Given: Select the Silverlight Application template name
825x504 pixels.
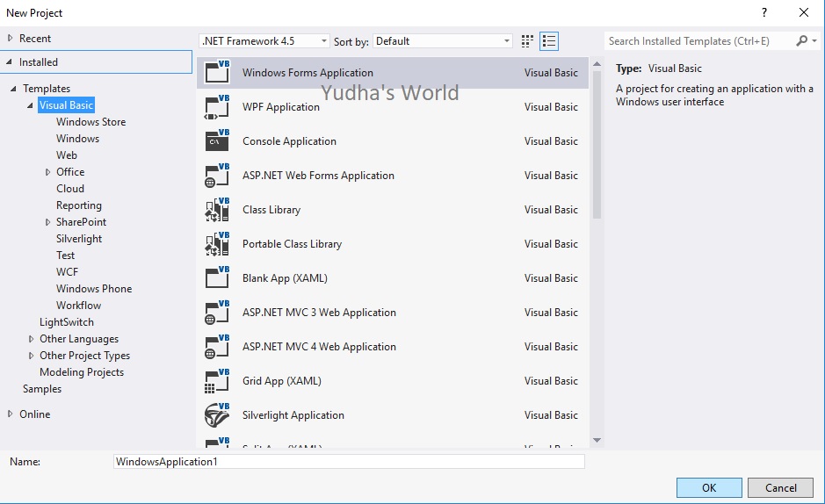Looking at the screenshot, I should (x=293, y=415).
